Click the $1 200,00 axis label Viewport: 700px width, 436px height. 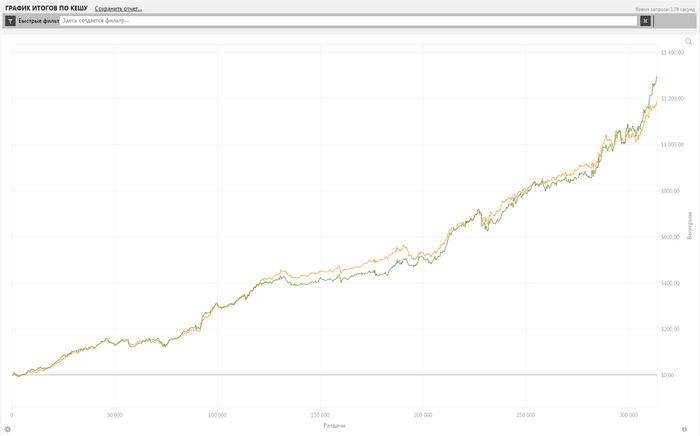672,99
